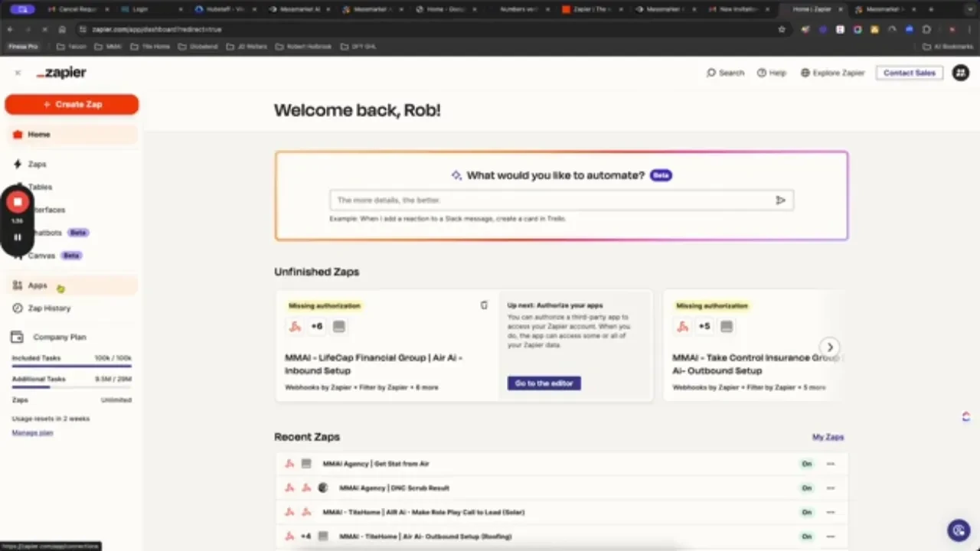Open the account avatar menu
The width and height of the screenshot is (980, 551).
tap(960, 73)
